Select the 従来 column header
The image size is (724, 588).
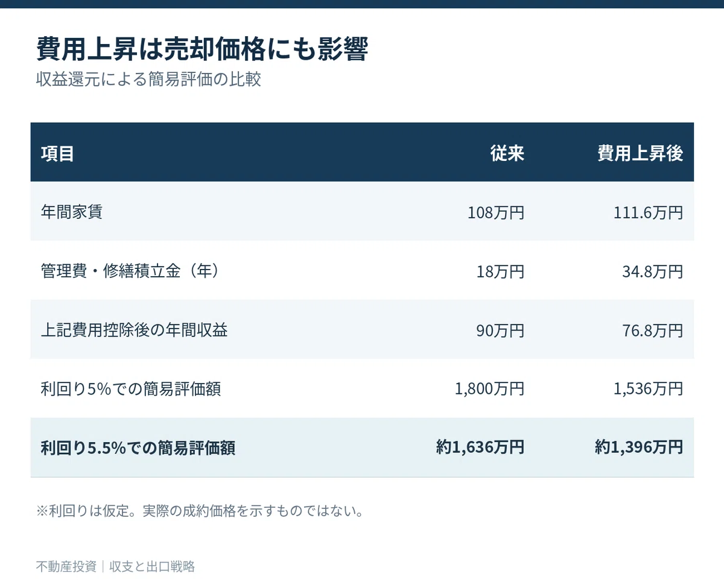click(x=507, y=153)
